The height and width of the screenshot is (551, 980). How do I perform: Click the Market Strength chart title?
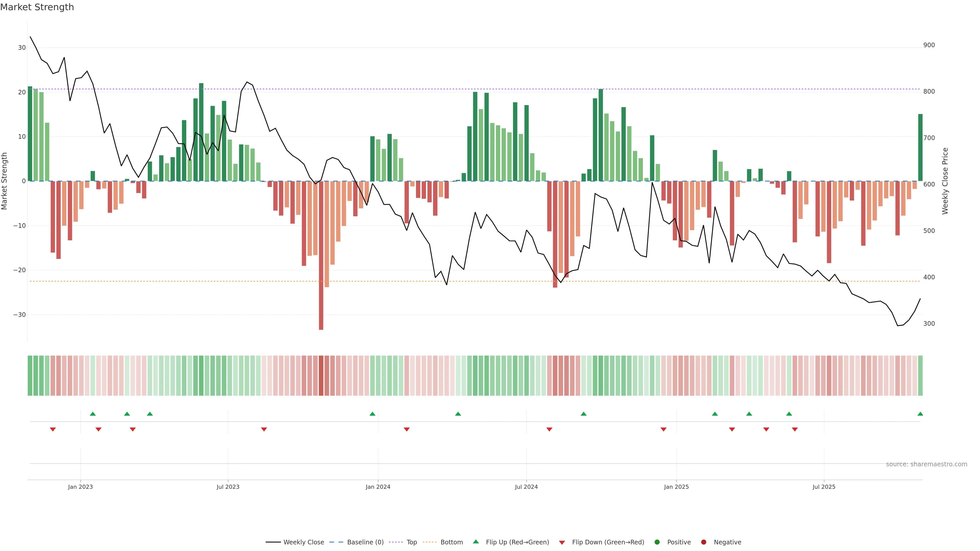click(x=37, y=7)
